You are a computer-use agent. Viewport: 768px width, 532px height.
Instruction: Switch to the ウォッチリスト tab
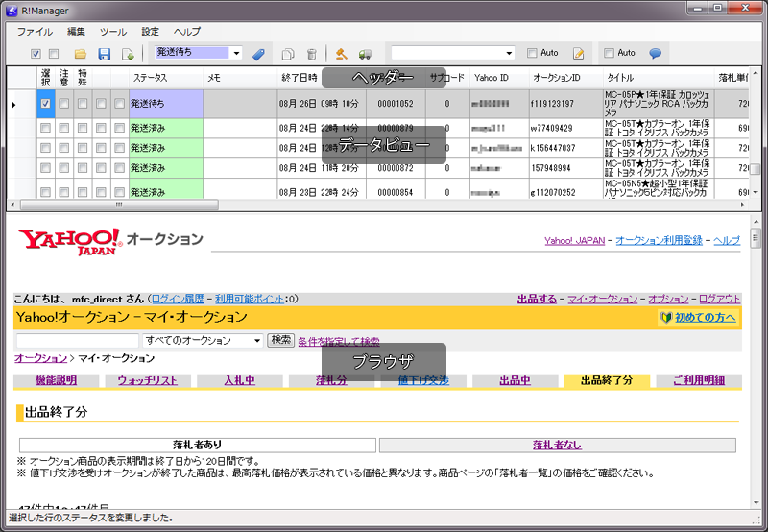tap(148, 380)
